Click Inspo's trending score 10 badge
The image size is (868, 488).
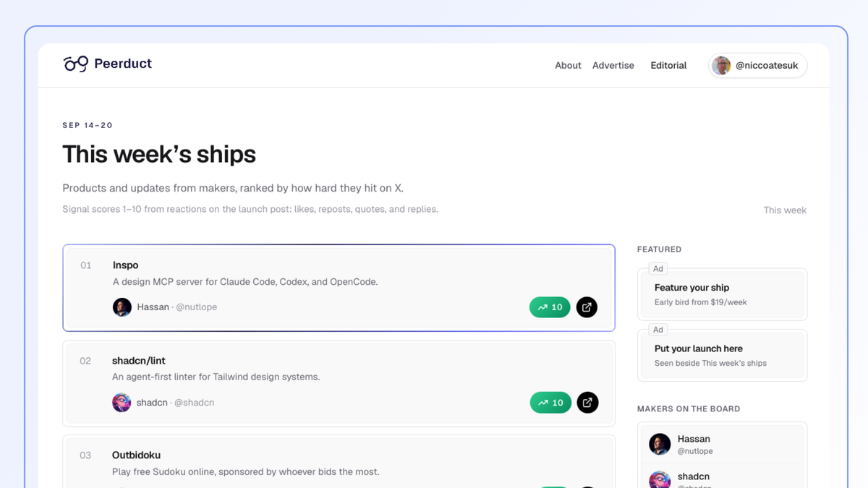(x=550, y=307)
